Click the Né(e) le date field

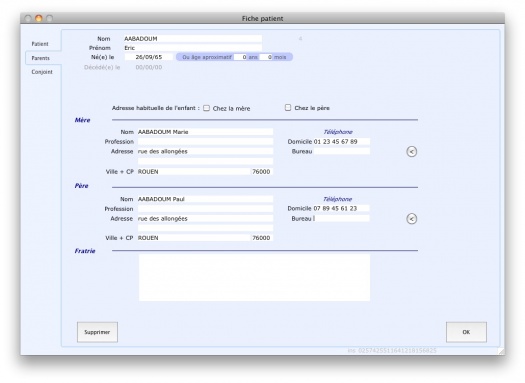(x=149, y=57)
